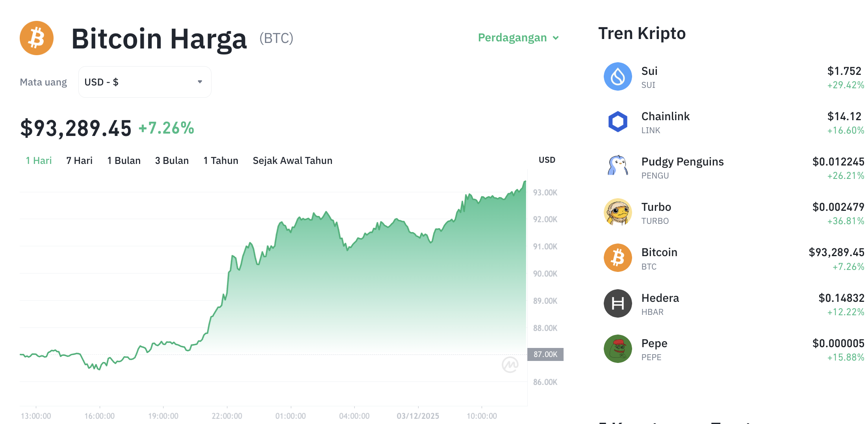Select the 3 Bulan chart tab
The height and width of the screenshot is (424, 868).
pos(172,160)
